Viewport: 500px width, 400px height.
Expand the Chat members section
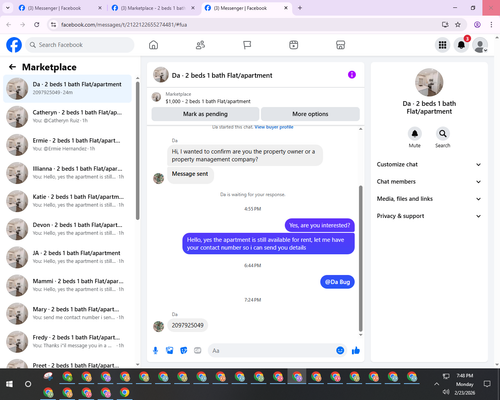429,182
